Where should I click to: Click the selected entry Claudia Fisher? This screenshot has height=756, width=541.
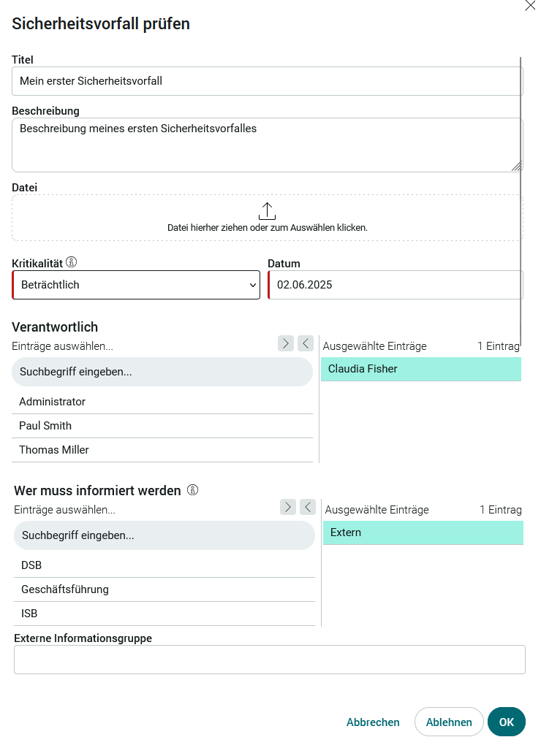coord(421,369)
